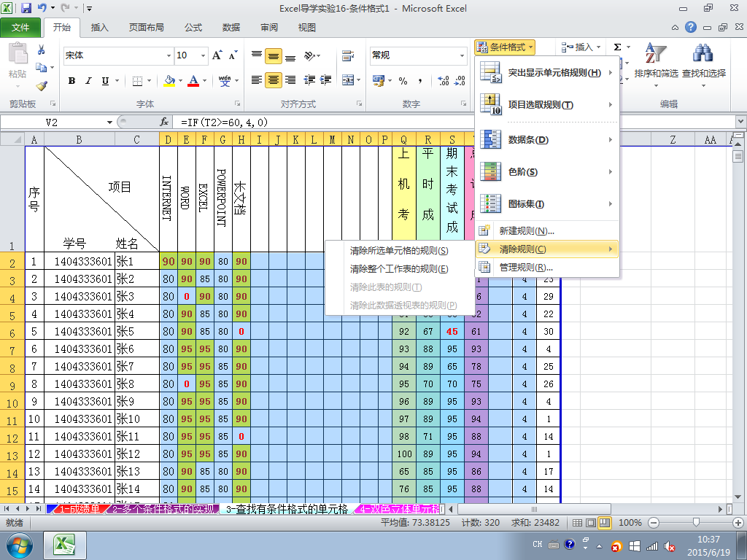The width and height of the screenshot is (747, 560).
Task: Open Excel Help question mark icon
Action: tap(691, 27)
